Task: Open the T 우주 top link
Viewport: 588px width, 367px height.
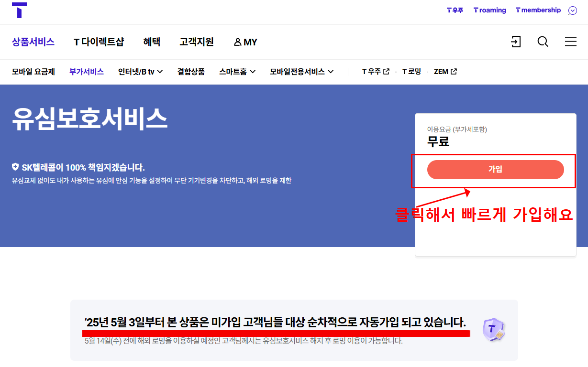Action: pyautogui.click(x=455, y=10)
